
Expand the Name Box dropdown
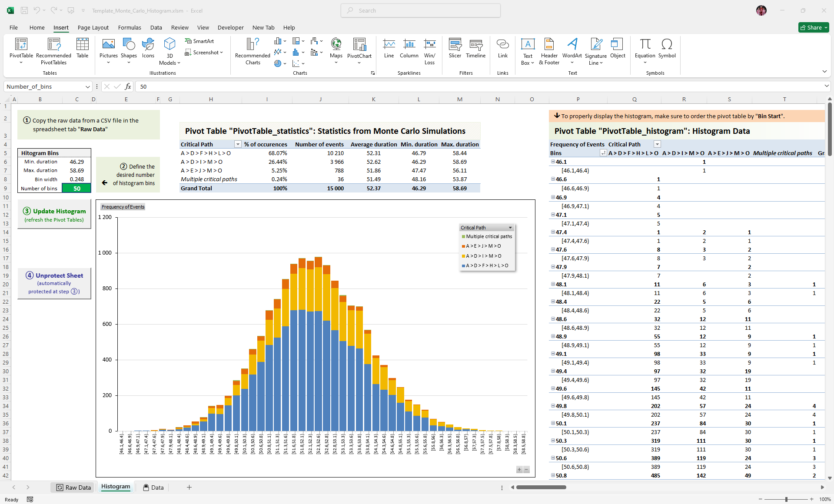(87, 87)
